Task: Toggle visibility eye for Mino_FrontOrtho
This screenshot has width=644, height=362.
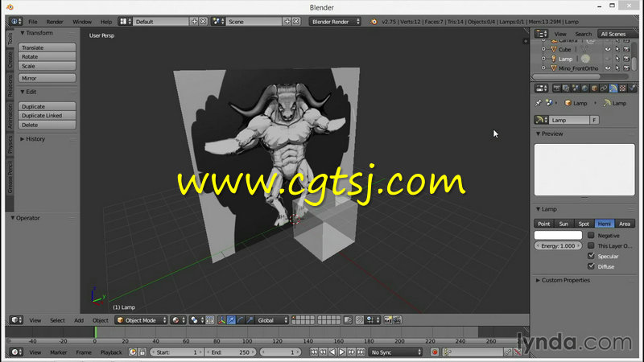Action: (608, 68)
